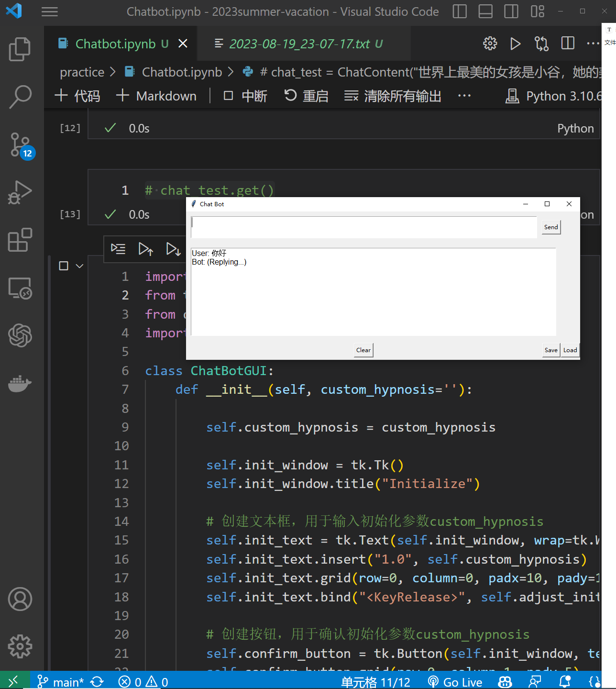The image size is (616, 689).
Task: Open the Search view in activity bar
Action: pyautogui.click(x=20, y=97)
